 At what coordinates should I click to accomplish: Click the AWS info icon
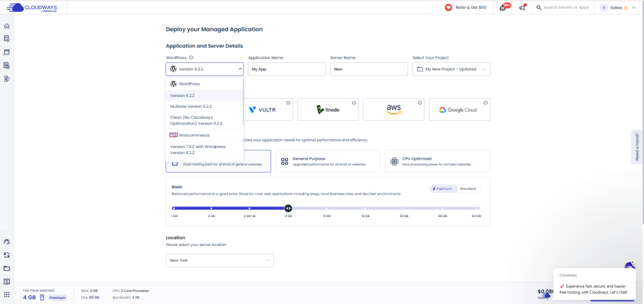tap(419, 103)
